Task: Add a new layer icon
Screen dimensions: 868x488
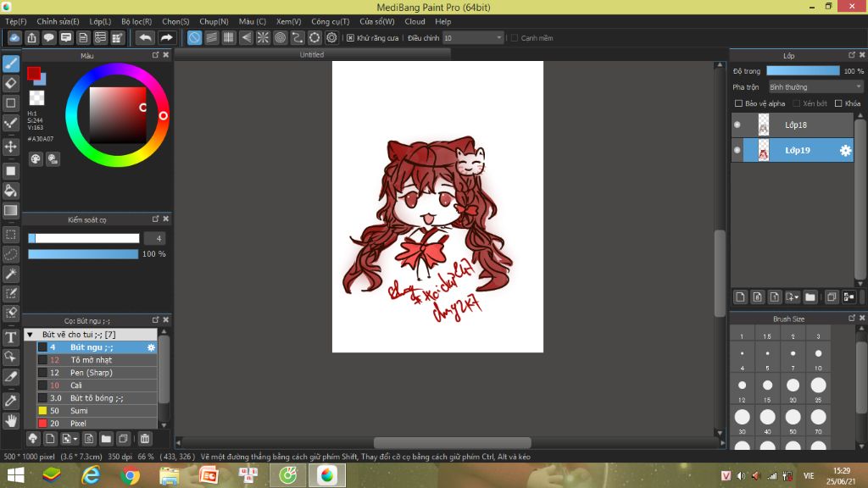Action: 740,297
